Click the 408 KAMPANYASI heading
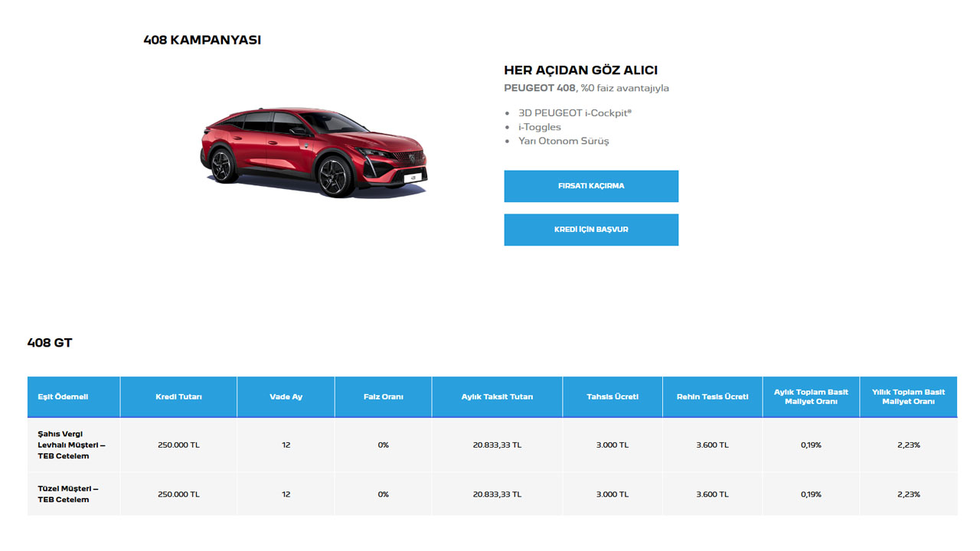Image resolution: width=980 pixels, height=551 pixels. pyautogui.click(x=202, y=40)
